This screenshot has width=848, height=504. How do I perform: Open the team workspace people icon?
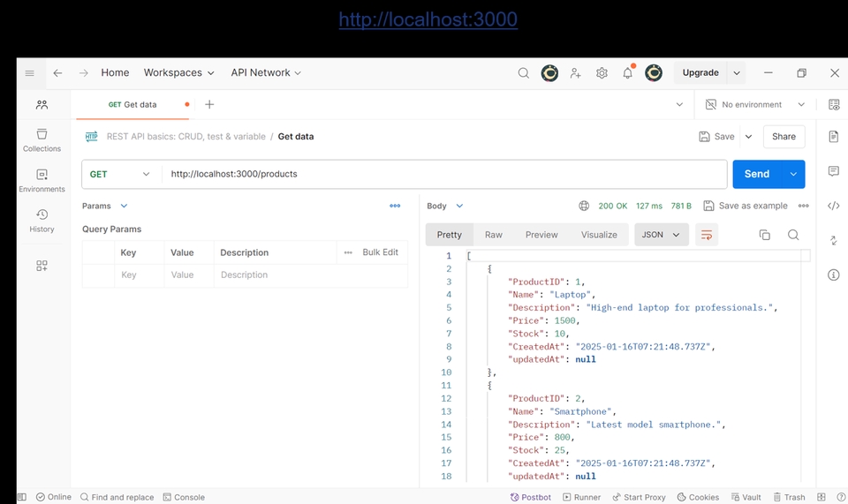tap(42, 105)
